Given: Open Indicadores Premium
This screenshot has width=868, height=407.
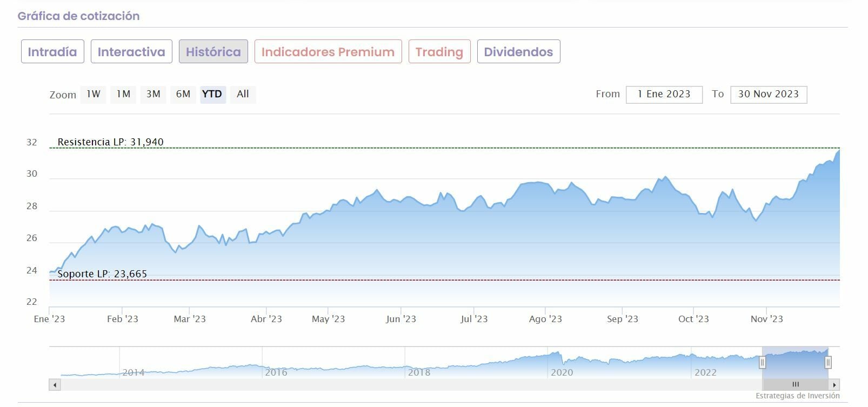Looking at the screenshot, I should (328, 52).
